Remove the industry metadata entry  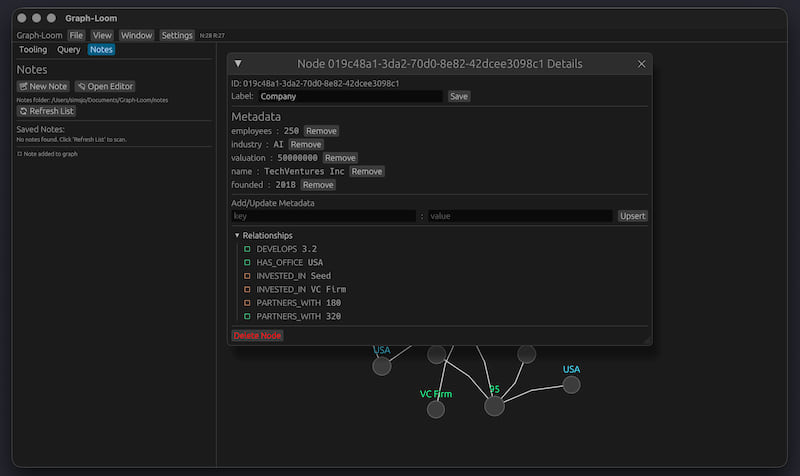(x=306, y=144)
